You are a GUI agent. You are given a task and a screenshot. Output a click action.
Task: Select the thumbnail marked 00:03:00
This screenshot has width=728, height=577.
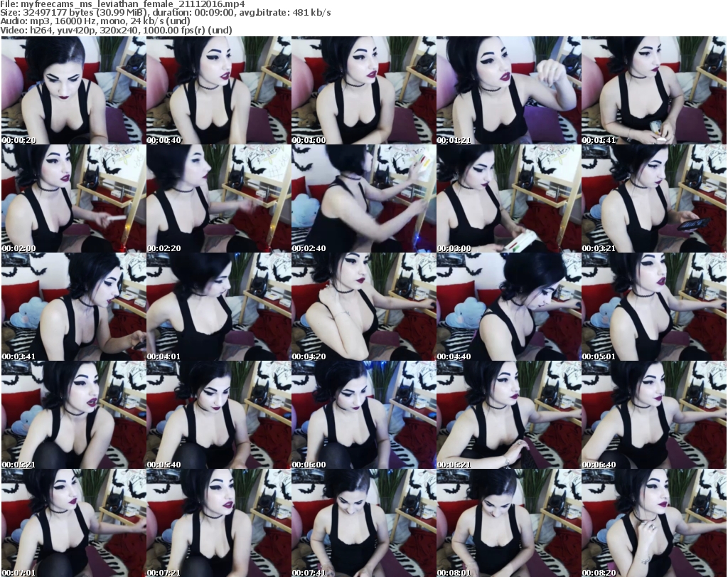[x=508, y=198]
